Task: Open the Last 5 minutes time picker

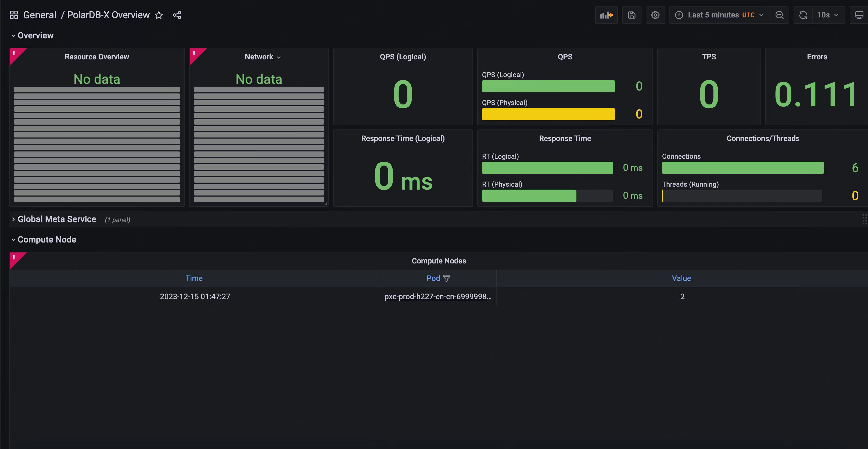Action: point(719,15)
